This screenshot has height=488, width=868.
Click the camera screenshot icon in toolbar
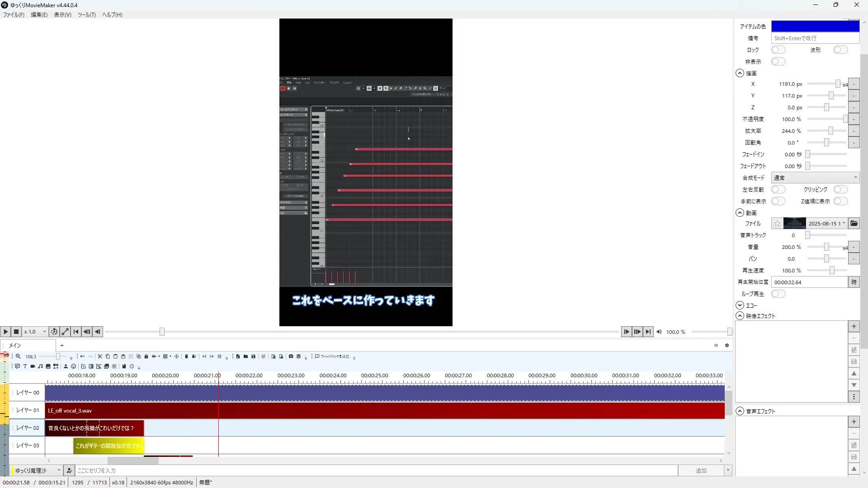tap(291, 357)
